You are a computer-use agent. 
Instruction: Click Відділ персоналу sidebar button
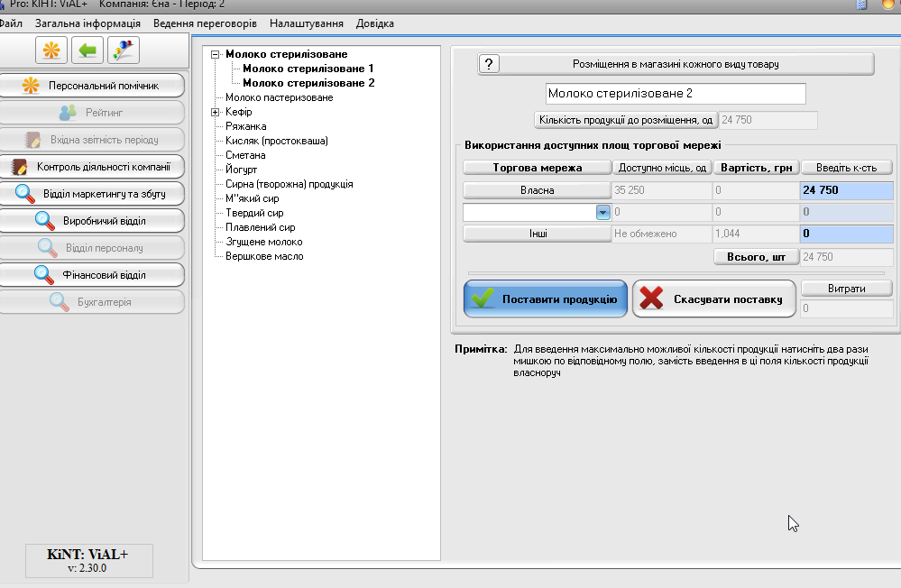pyautogui.click(x=92, y=248)
